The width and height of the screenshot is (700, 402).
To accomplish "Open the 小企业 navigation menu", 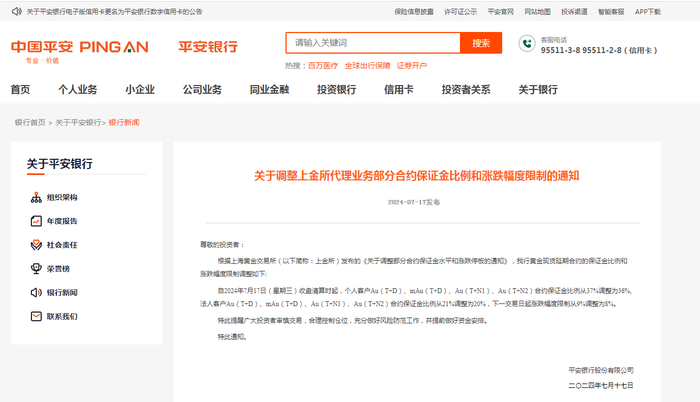I will pos(140,90).
